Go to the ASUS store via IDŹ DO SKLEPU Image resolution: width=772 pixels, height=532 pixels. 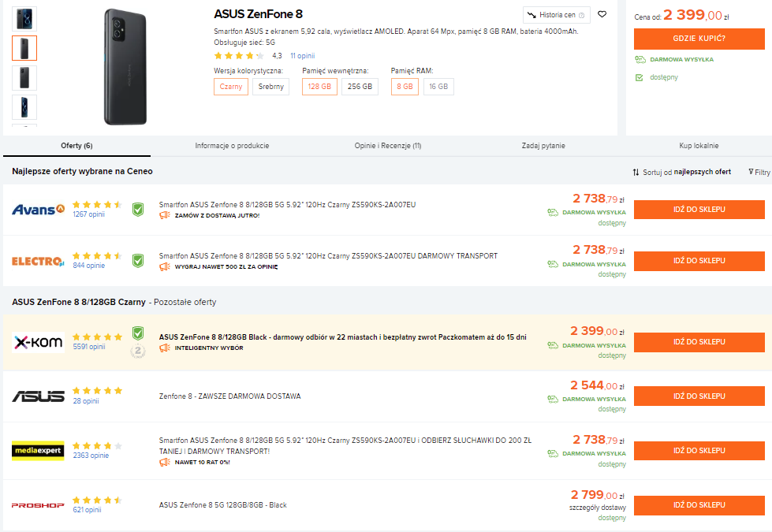tap(699, 396)
